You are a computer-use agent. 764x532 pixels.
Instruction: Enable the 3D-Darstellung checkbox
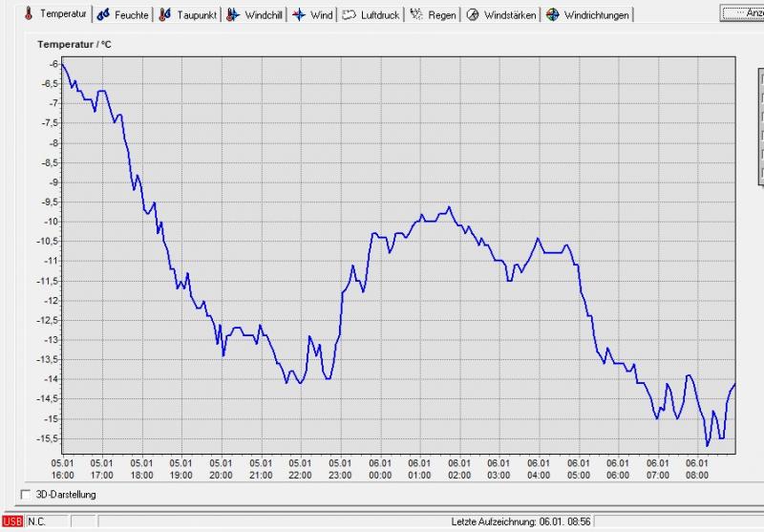pos(26,495)
